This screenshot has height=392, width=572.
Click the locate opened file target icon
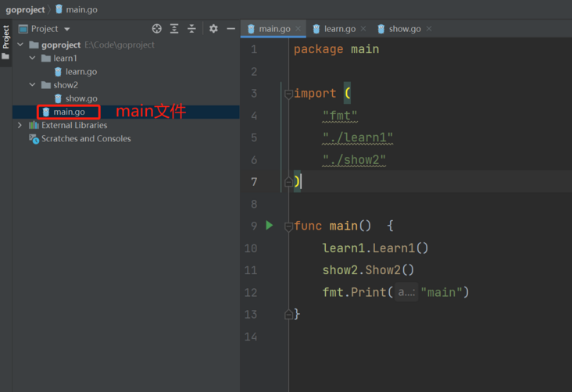(x=157, y=29)
